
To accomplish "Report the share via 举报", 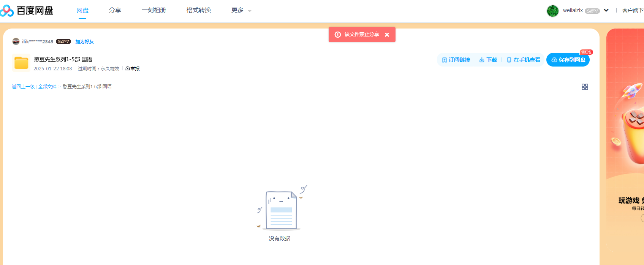I will click(x=133, y=69).
